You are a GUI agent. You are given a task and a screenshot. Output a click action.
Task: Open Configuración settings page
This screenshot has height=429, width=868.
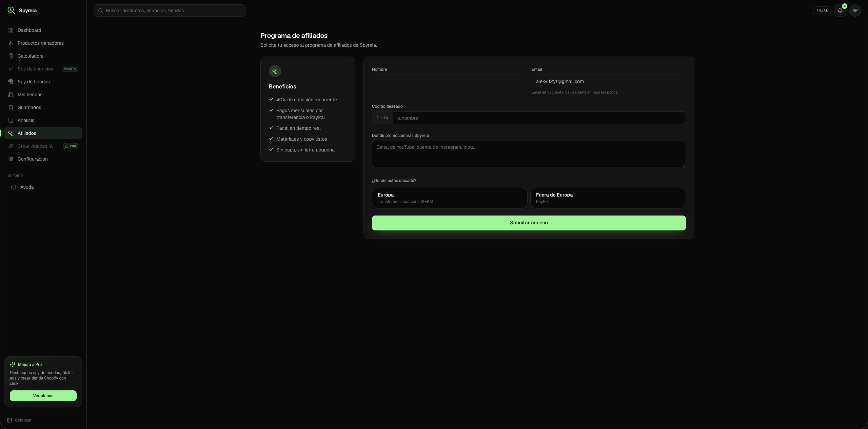point(43,159)
